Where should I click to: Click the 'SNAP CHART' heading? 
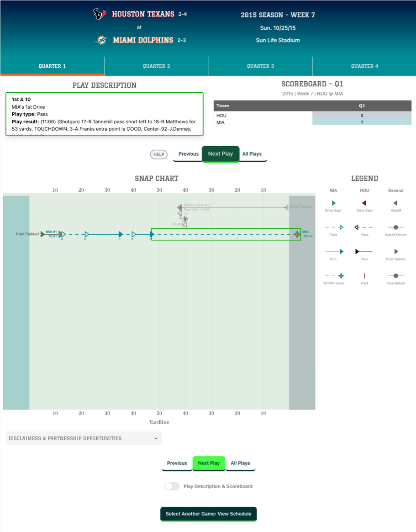[157, 179]
